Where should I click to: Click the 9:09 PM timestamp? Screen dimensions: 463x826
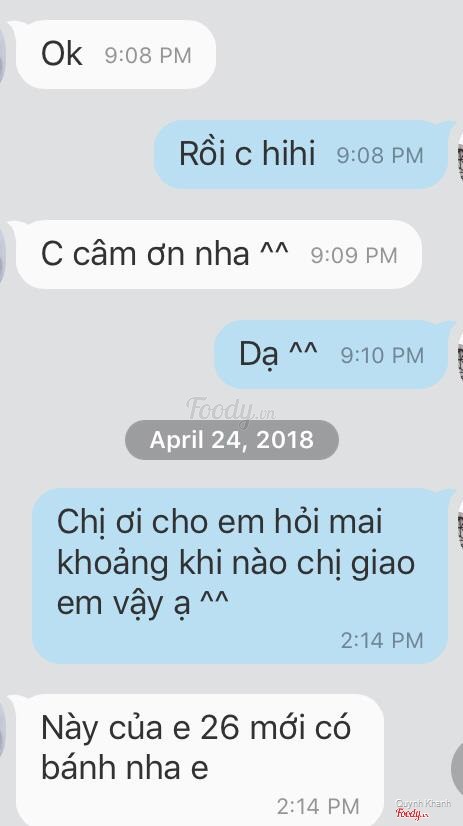[x=353, y=255]
